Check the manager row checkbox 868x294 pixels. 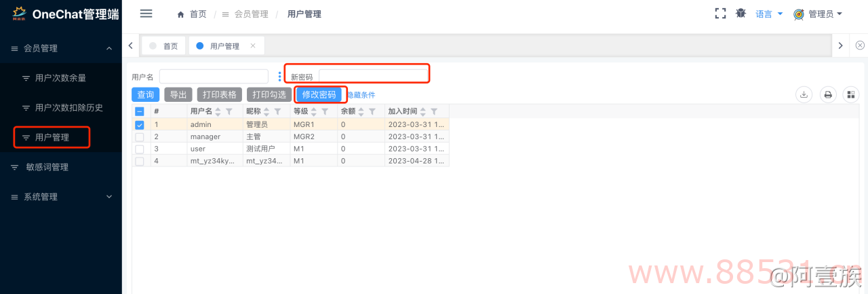tap(140, 136)
